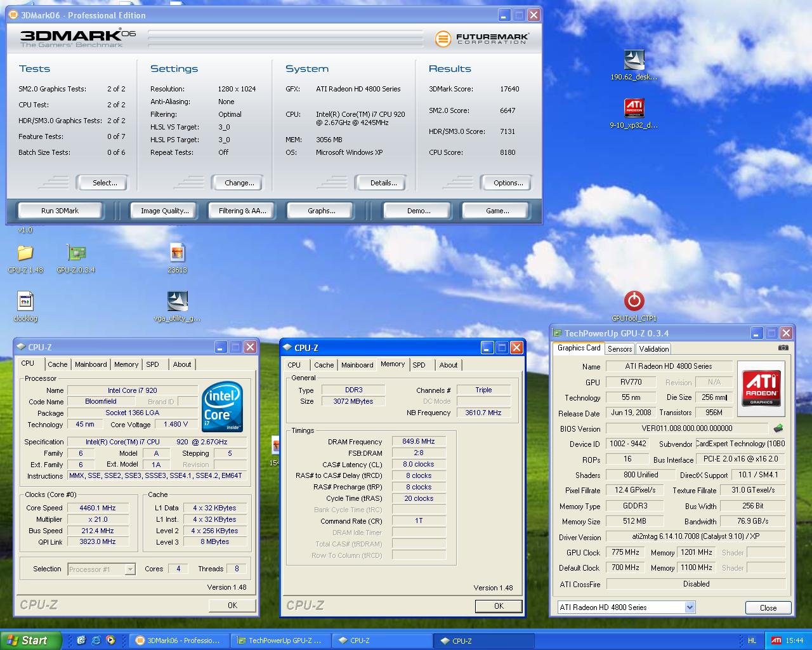The height and width of the screenshot is (650, 812).
Task: Click the ATI tray icon in taskbar
Action: 776,640
